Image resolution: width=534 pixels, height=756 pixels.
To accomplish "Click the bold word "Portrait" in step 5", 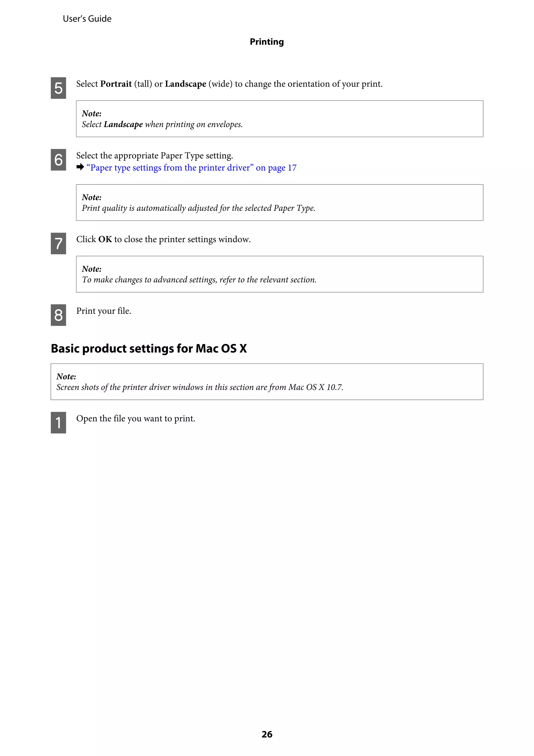I will coord(116,84).
